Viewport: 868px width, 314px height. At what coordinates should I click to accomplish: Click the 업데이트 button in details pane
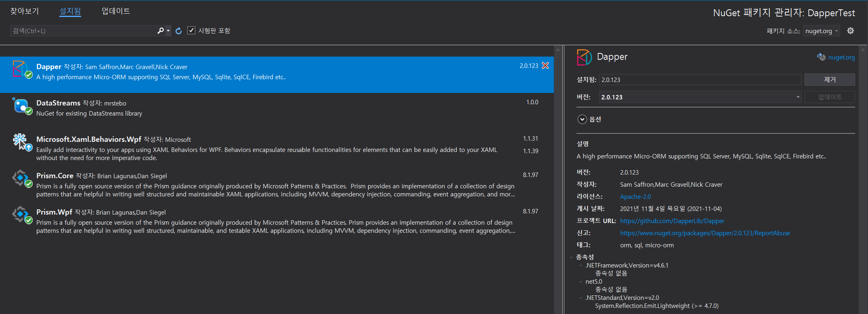(830, 97)
